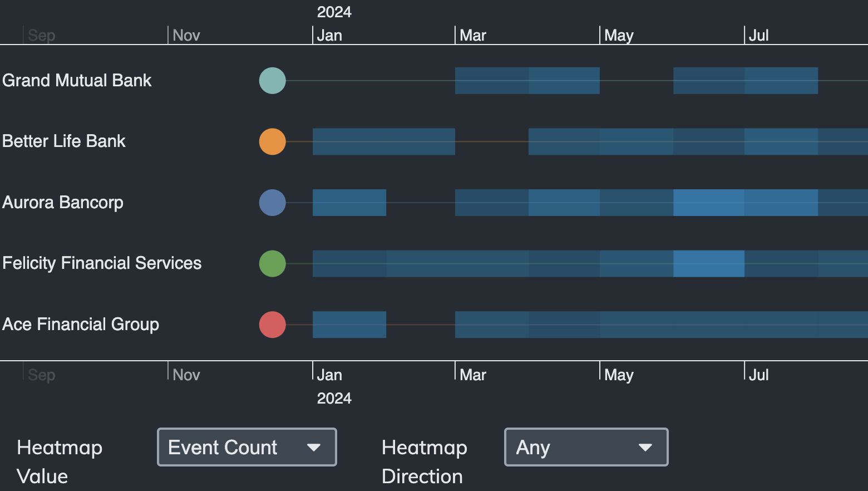Open the Heatmap Value dropdown
This screenshot has width=868, height=491.
pyautogui.click(x=246, y=447)
